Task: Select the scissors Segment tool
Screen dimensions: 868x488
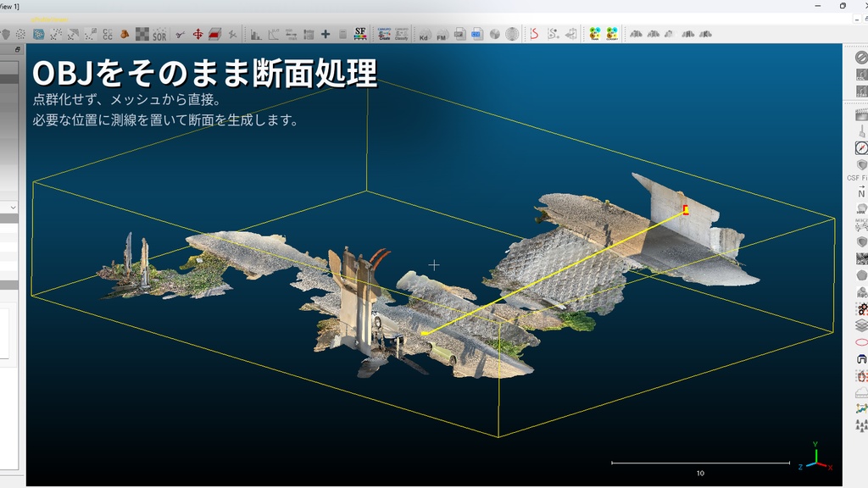Action: pos(180,34)
